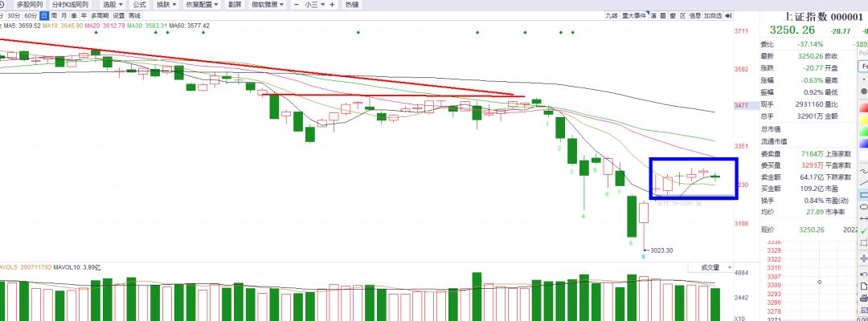Expand the 恢复配置 dropdown

pos(202,5)
